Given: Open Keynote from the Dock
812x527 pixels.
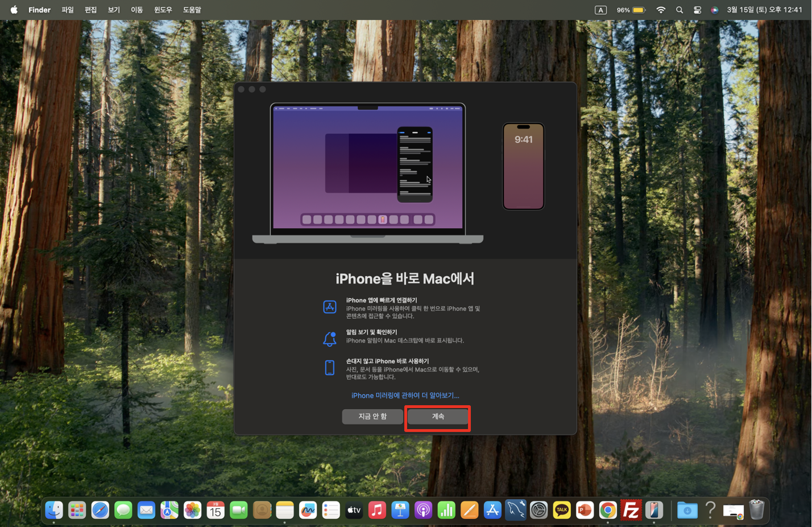Looking at the screenshot, I should (400, 510).
